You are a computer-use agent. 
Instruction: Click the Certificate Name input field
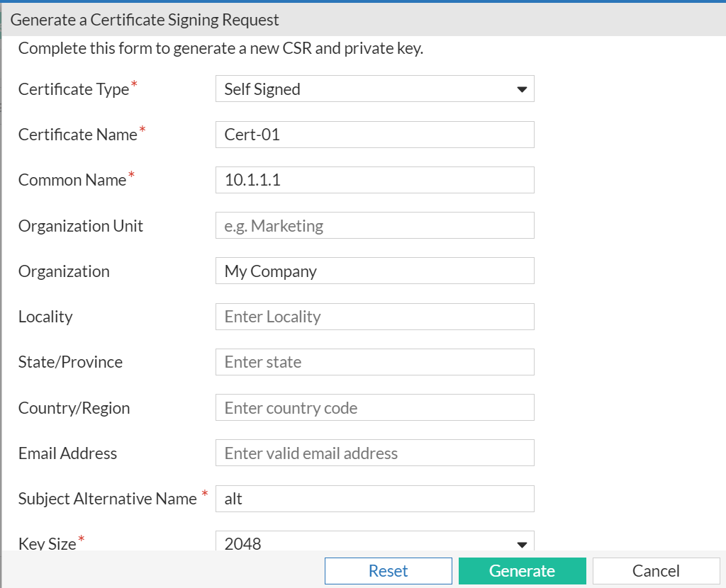[374, 135]
